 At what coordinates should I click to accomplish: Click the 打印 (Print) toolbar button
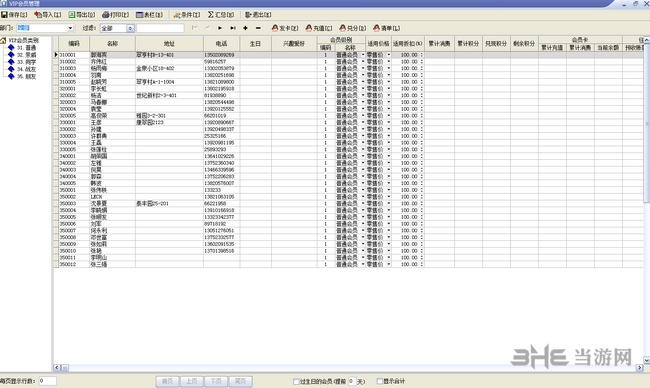point(116,15)
